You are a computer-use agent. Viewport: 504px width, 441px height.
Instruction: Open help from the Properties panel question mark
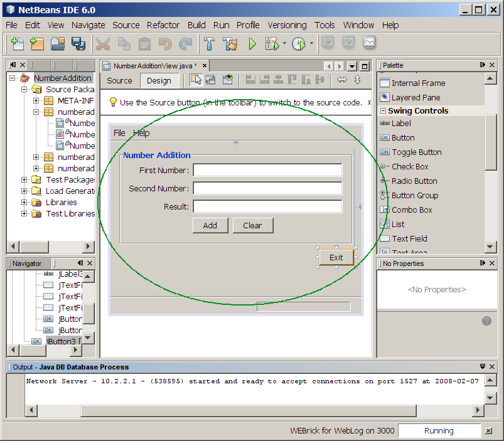[x=486, y=321]
